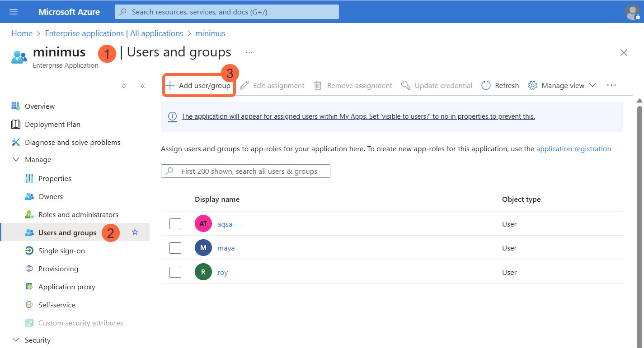Screen dimensions: 644x348
Task: Collapse the Manage section
Action: [16, 160]
